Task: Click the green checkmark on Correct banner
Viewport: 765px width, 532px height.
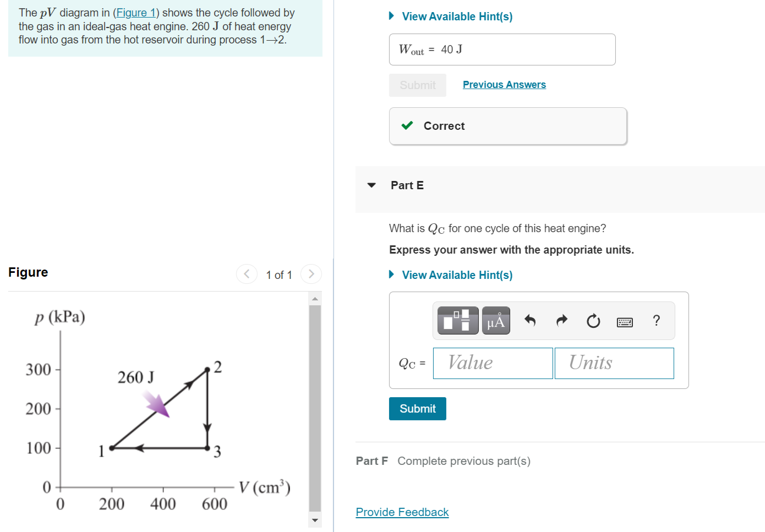Action: [x=406, y=125]
